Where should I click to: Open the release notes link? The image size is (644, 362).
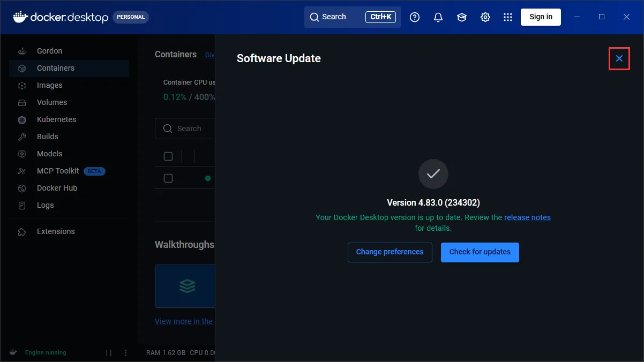(527, 217)
